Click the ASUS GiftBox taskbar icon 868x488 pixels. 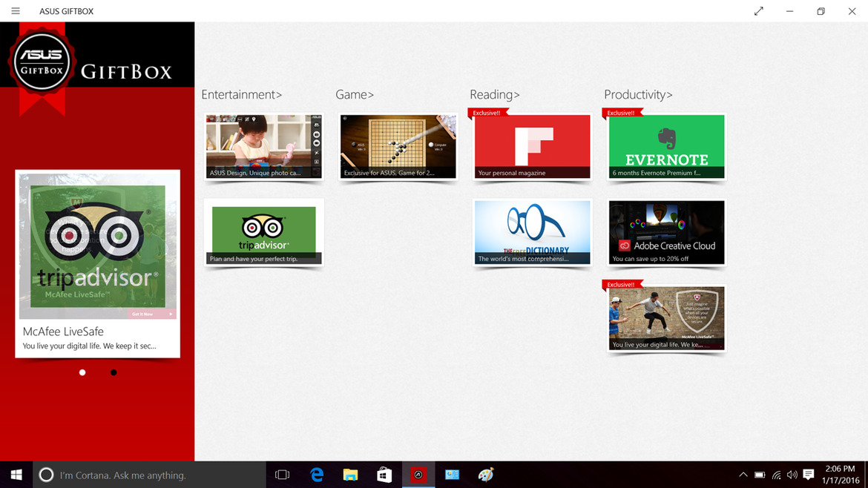coord(418,475)
